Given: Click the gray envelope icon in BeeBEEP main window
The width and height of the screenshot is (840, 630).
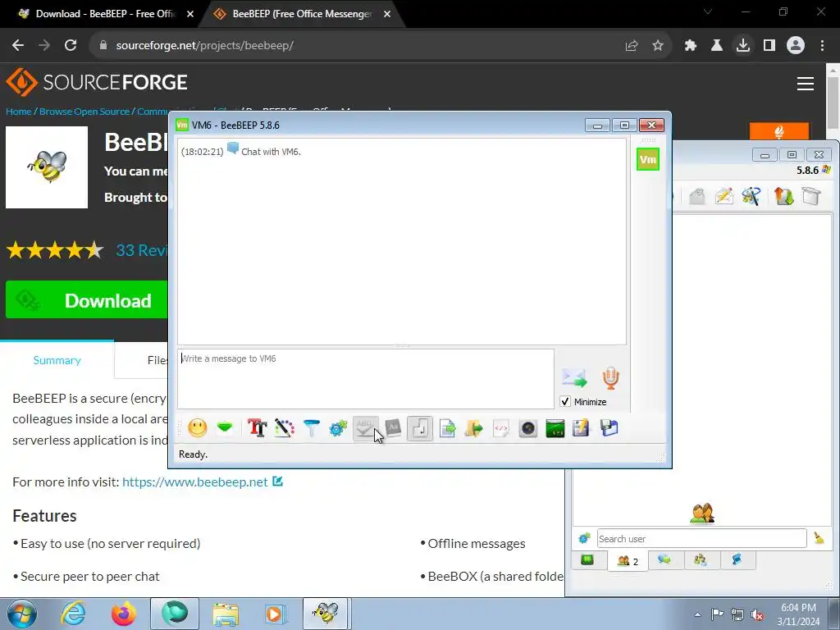Looking at the screenshot, I should (x=697, y=196).
